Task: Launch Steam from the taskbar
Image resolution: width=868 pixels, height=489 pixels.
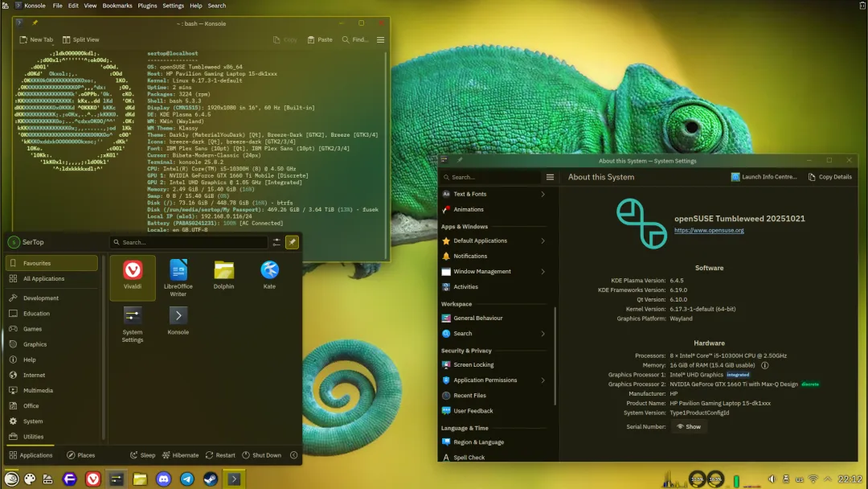Action: pyautogui.click(x=211, y=479)
